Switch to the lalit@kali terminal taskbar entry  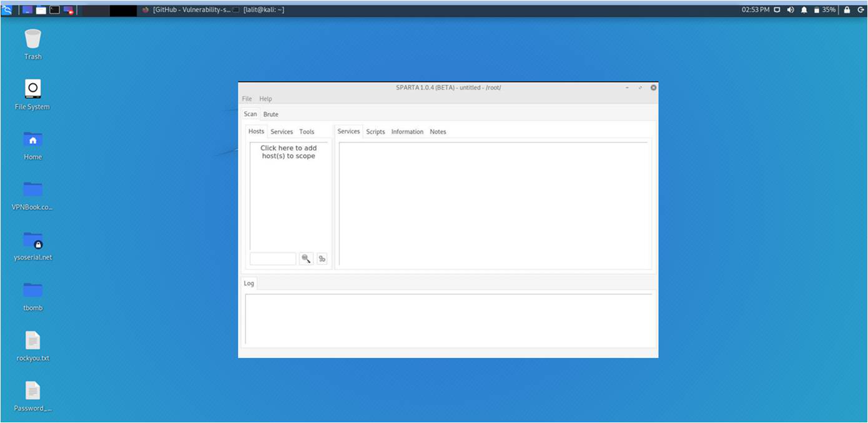coord(259,10)
